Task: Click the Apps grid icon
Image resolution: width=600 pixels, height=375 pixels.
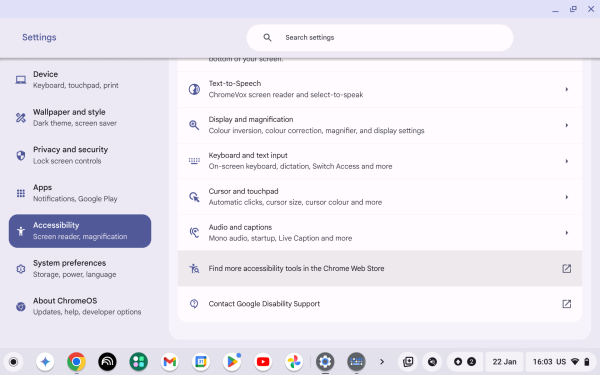Action: click(21, 193)
